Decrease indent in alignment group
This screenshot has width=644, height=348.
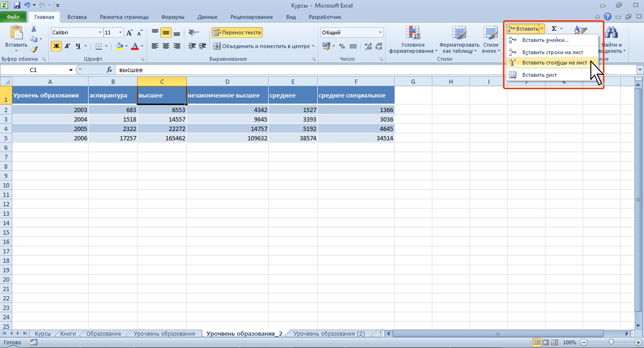[x=192, y=46]
